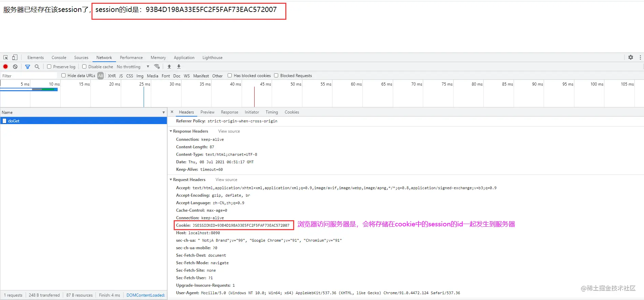
Task: Filter requests by CSS type
Action: pos(130,76)
